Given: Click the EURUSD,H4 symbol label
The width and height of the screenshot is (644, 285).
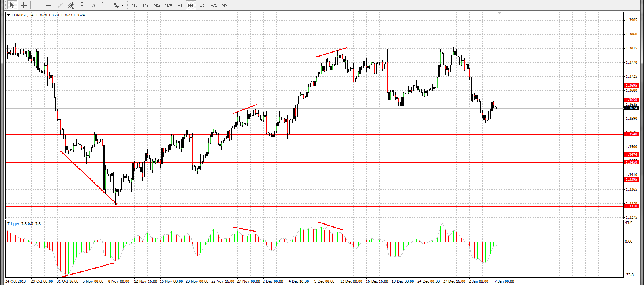Looking at the screenshot, I should 23,15.
